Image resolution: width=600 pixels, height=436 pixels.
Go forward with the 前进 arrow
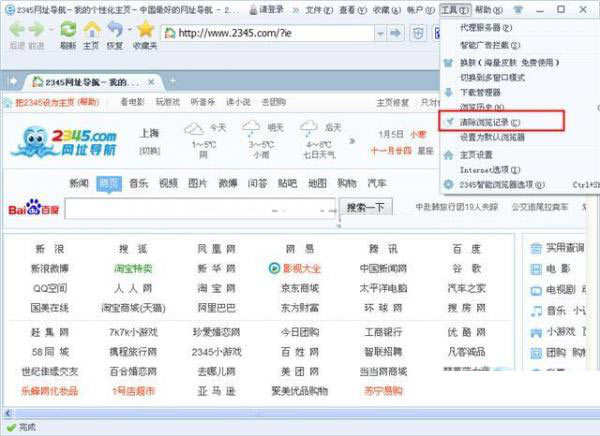point(37,30)
